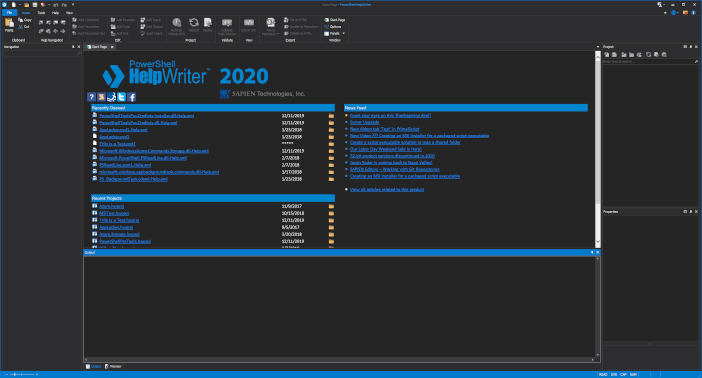Switch to the Preview tab at the bottom
This screenshot has height=378, width=702.
[x=113, y=366]
